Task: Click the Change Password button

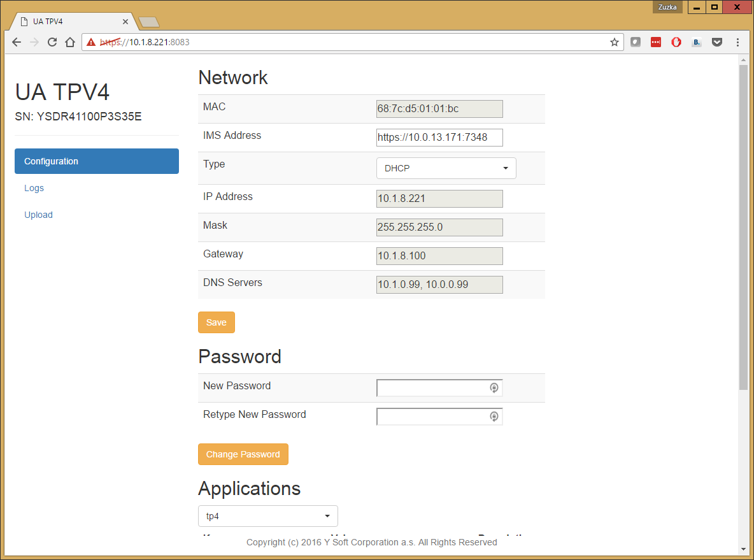Action: 243,454
